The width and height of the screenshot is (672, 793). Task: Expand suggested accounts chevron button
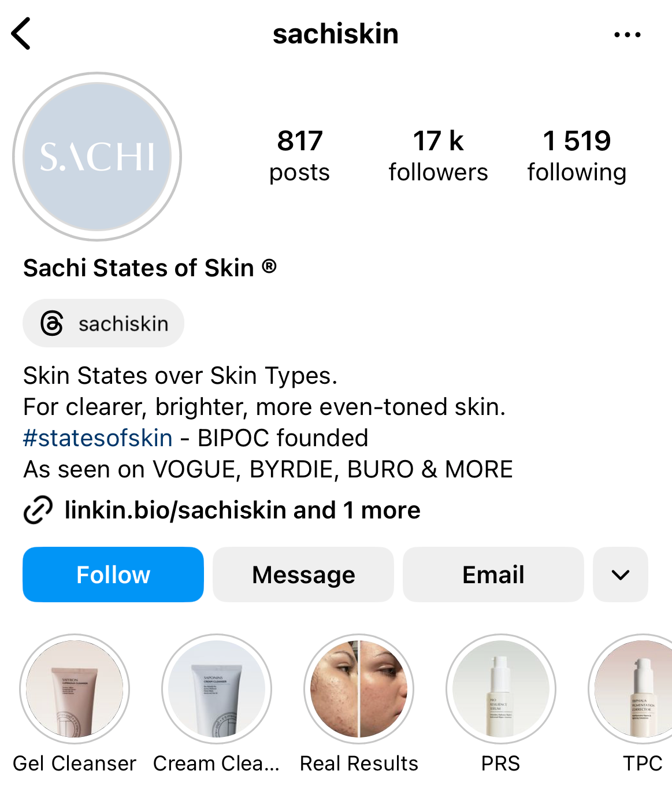tap(621, 575)
